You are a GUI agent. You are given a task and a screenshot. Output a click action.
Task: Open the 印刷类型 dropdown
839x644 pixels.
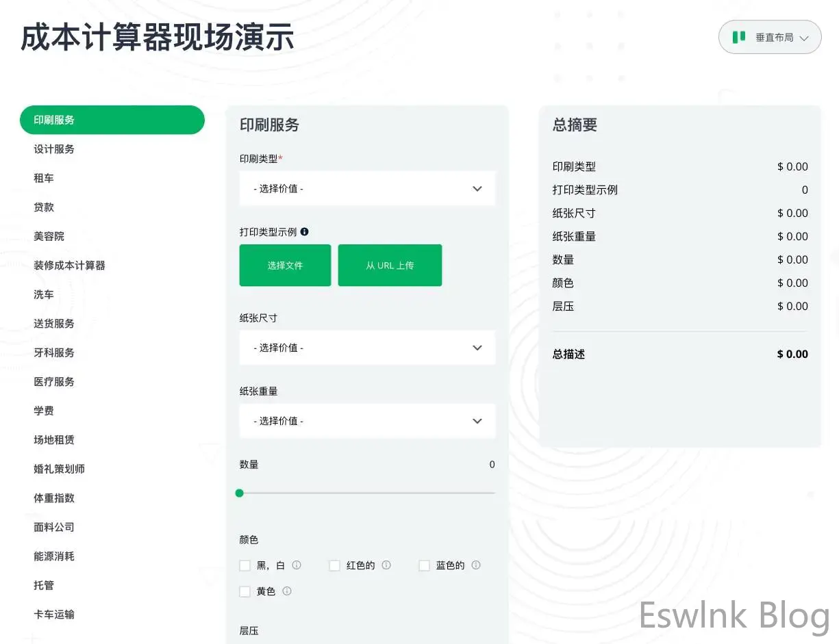pos(367,189)
